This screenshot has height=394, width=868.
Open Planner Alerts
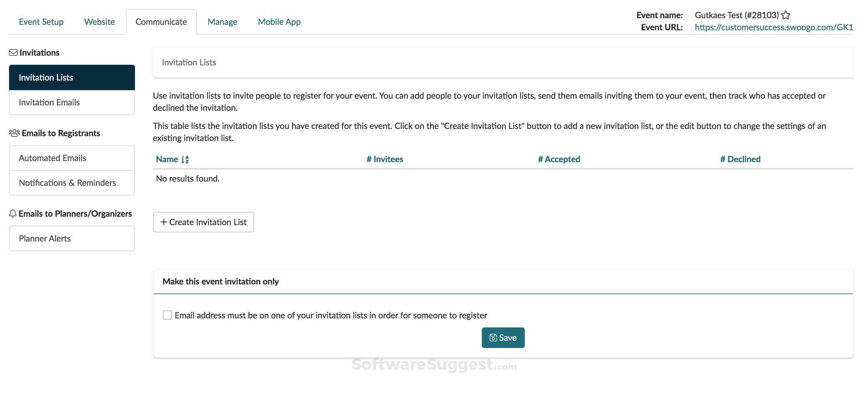tap(44, 238)
